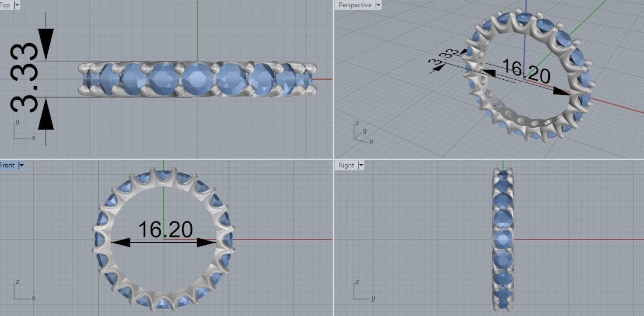Select the Right viewport title label

tap(346, 165)
